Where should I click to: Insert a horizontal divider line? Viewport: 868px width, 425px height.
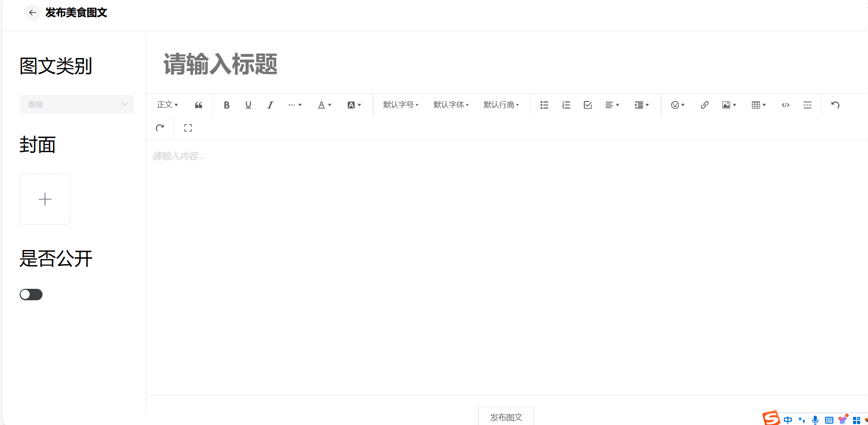click(x=808, y=105)
